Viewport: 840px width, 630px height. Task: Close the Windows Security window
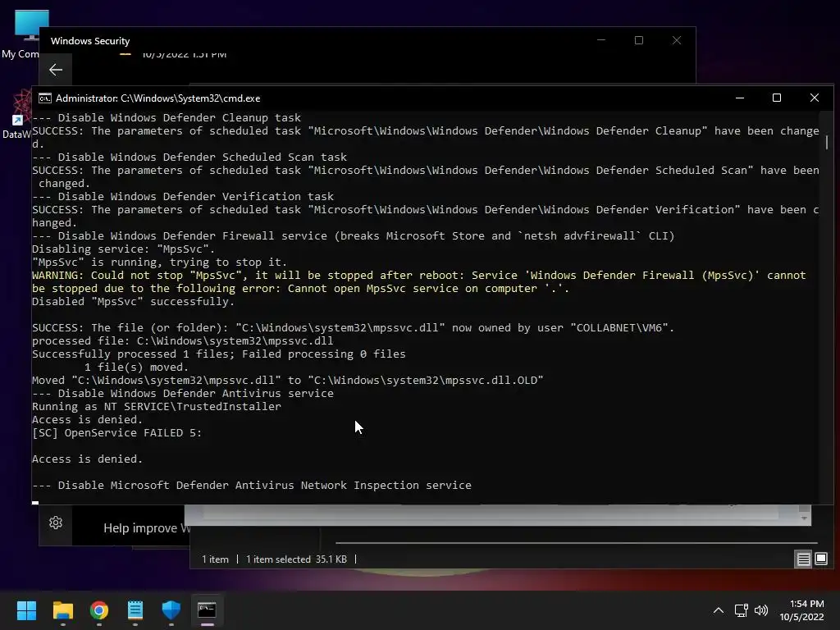(677, 40)
